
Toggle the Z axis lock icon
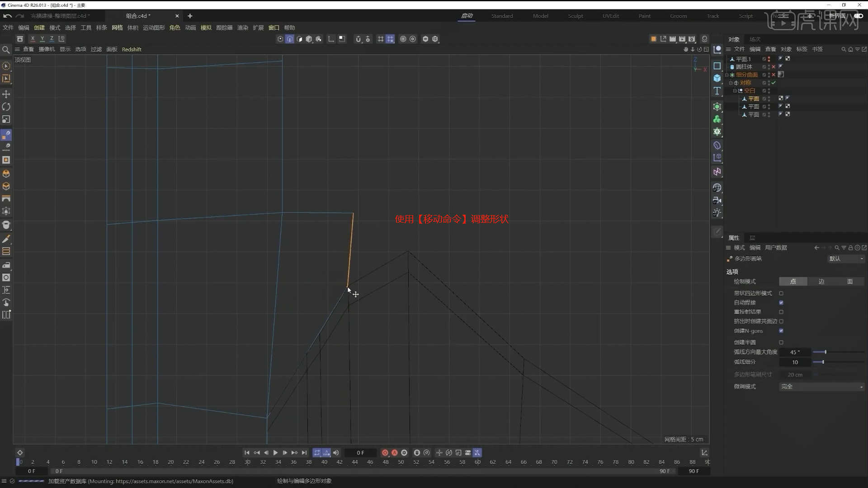(52, 39)
